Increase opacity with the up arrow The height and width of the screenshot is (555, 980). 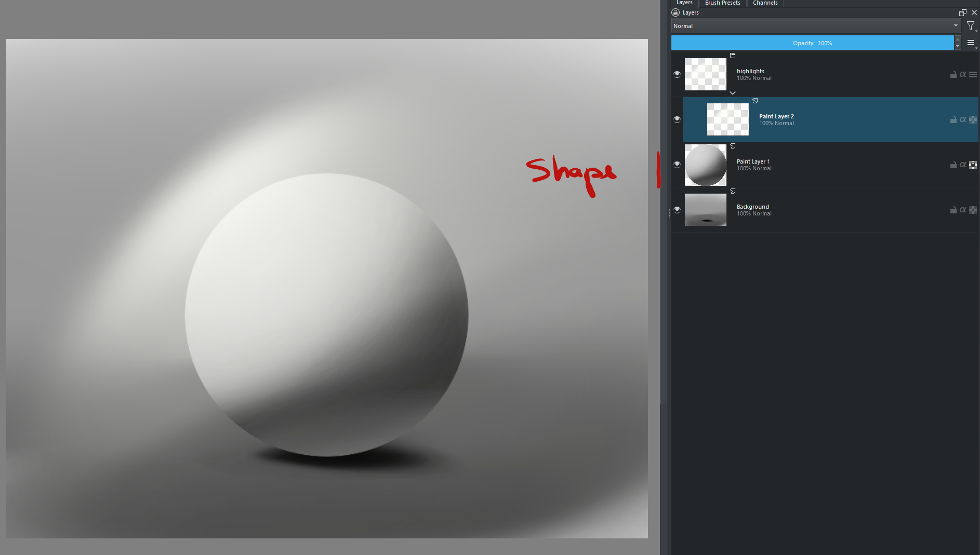point(958,39)
